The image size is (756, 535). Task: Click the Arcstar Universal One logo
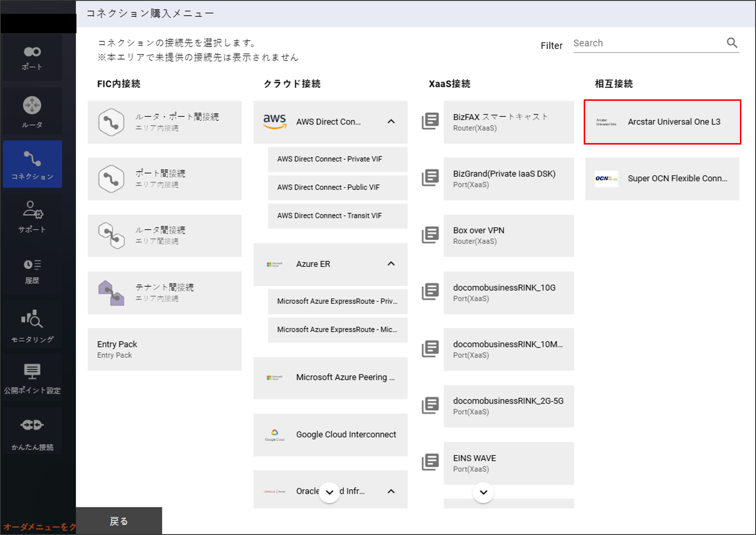[606, 122]
